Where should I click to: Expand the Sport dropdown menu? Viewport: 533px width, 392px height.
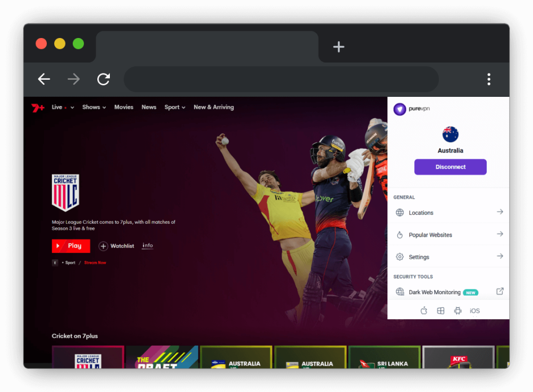175,107
